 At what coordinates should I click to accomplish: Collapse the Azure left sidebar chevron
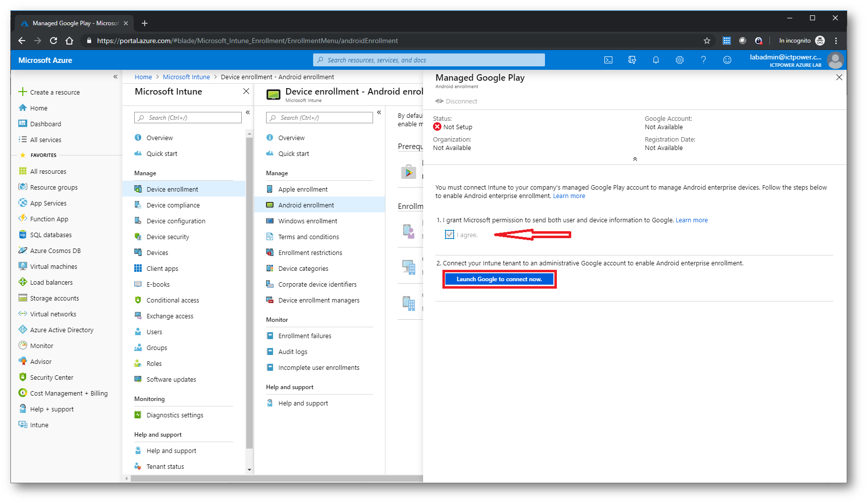coord(115,77)
